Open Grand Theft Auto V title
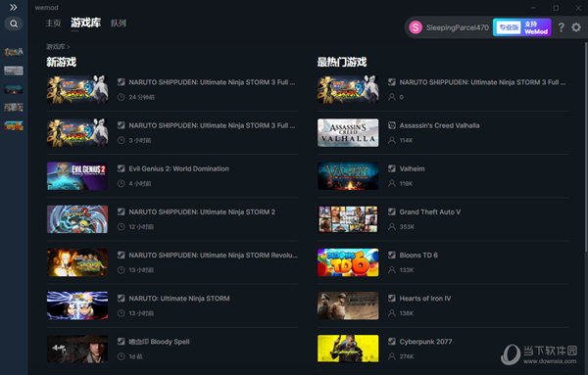Screen dimensions: 588x375 point(430,212)
